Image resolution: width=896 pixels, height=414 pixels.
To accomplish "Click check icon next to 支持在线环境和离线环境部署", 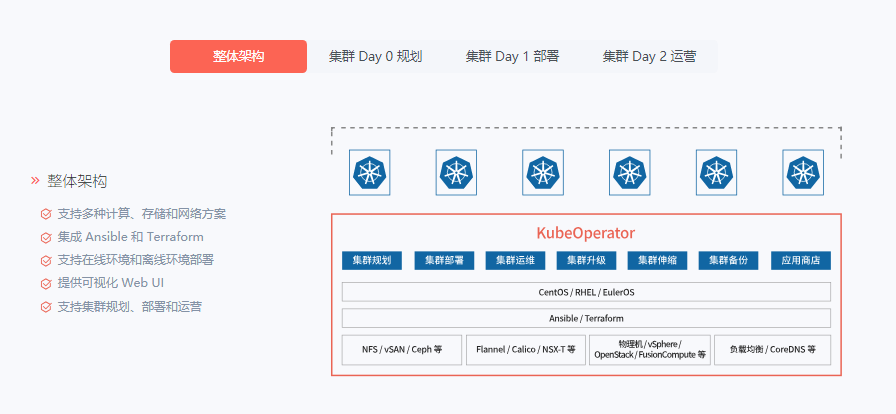I will (x=46, y=261).
